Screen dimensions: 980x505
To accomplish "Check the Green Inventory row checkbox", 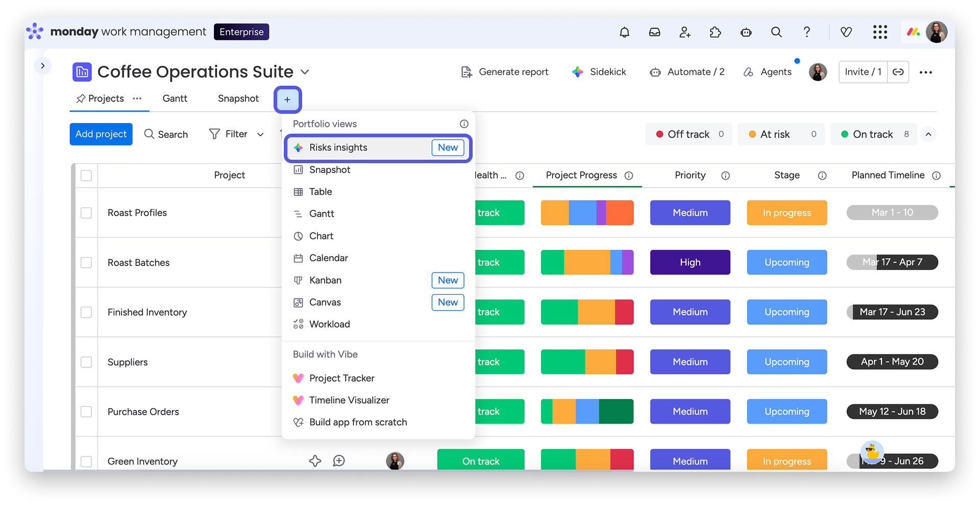I will tap(86, 461).
